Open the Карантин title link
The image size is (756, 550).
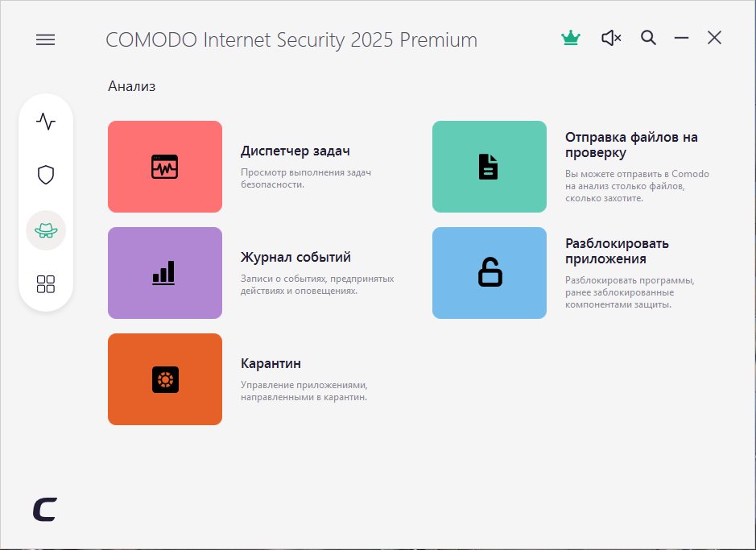pos(271,364)
